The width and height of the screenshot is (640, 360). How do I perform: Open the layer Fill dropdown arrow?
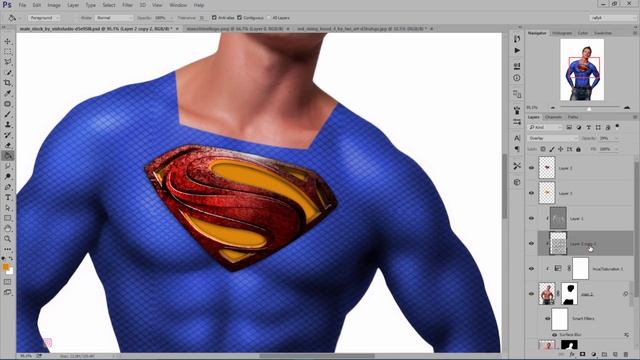tap(616, 149)
